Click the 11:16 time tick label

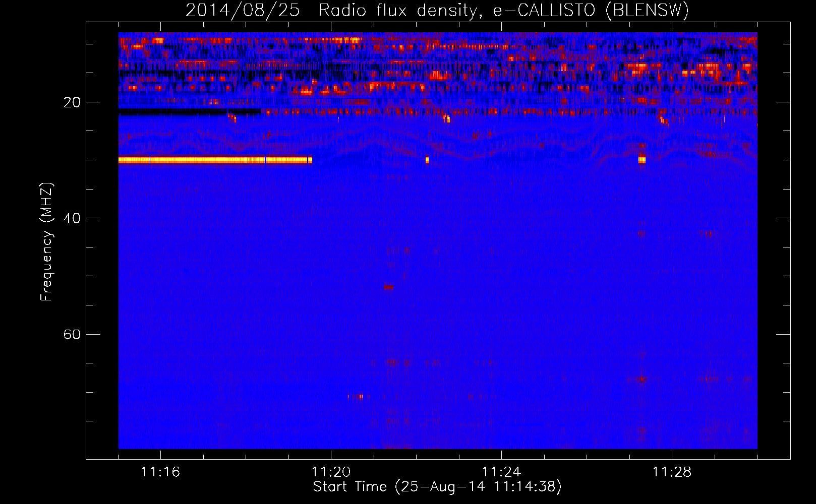[160, 472]
